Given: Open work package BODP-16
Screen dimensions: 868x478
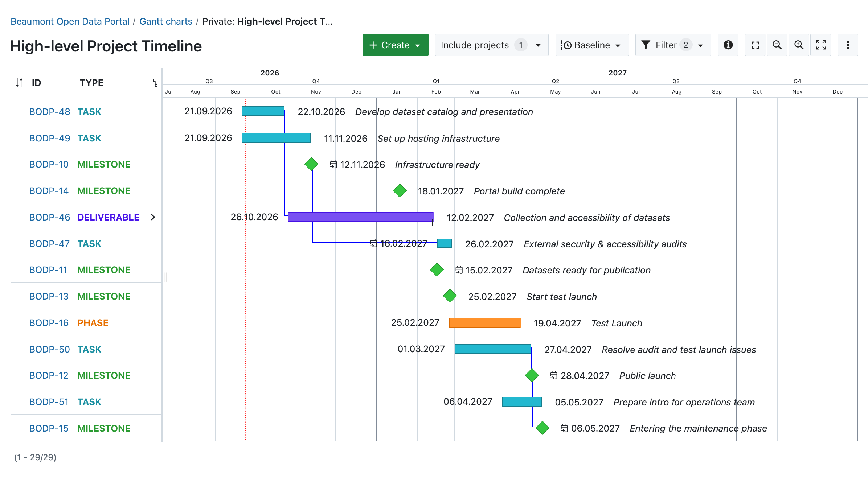Looking at the screenshot, I should [x=49, y=323].
